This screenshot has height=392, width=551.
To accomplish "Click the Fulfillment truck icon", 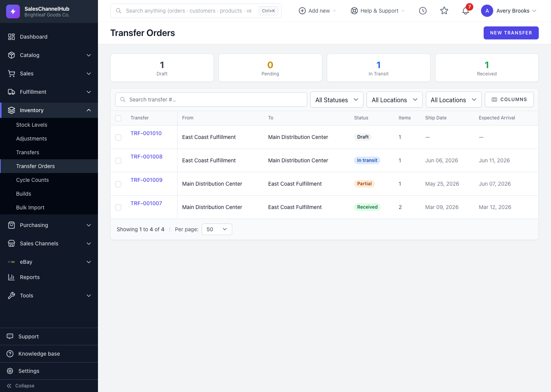I will (x=11, y=92).
